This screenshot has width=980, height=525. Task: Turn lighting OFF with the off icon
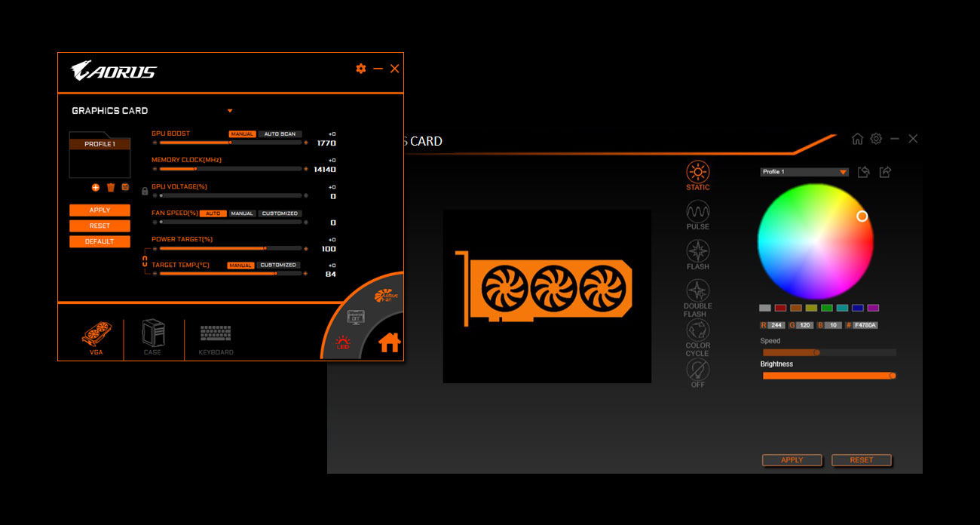coord(697,373)
